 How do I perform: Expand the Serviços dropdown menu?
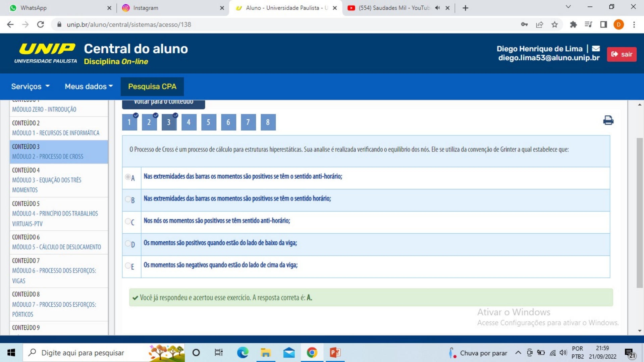pyautogui.click(x=30, y=86)
